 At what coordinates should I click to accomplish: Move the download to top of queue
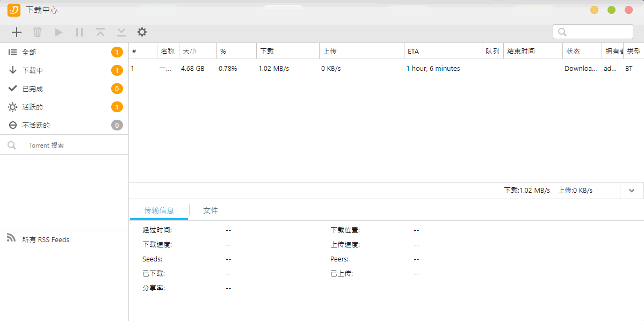(100, 32)
